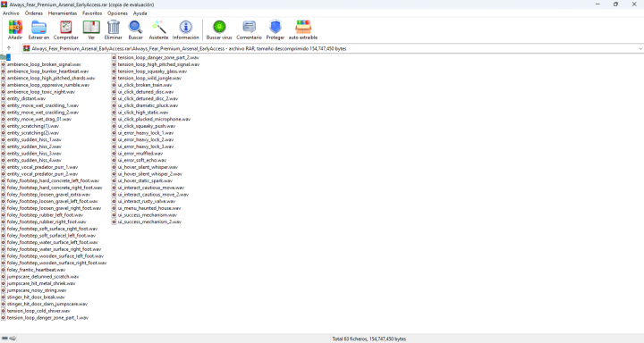Select jumpscare_hit_metal_shriek.wav

tap(38, 283)
